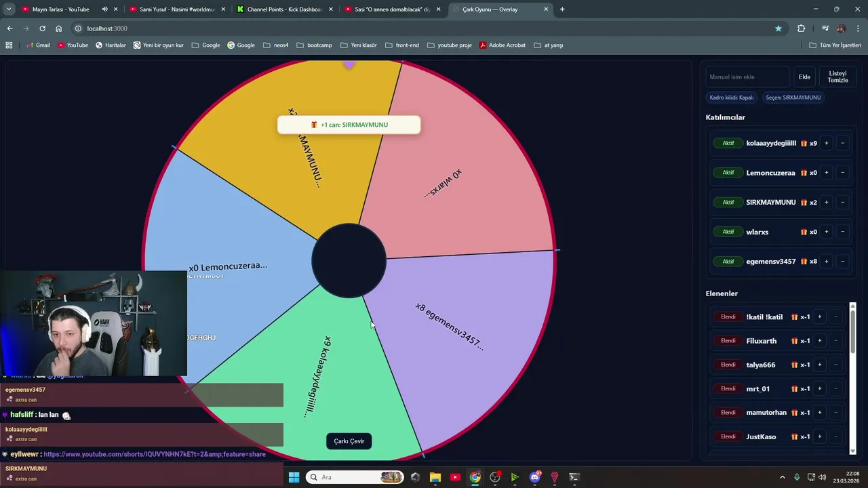The width and height of the screenshot is (868, 488).
Task: Click the browser back arrow
Action: pos(9,28)
